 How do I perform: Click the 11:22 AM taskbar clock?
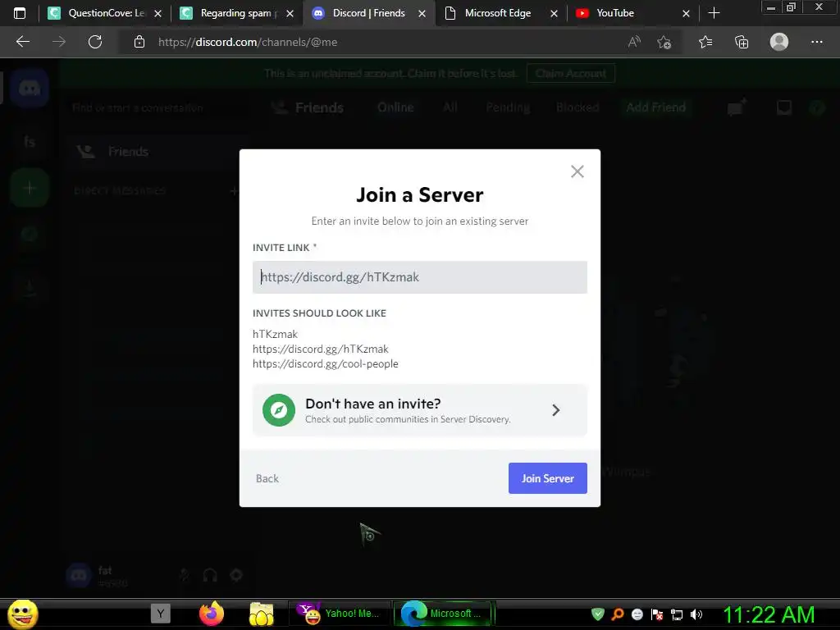(x=769, y=614)
